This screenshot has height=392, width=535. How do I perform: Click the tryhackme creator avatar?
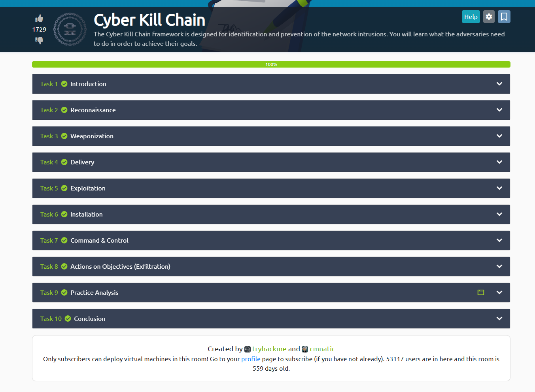click(248, 349)
